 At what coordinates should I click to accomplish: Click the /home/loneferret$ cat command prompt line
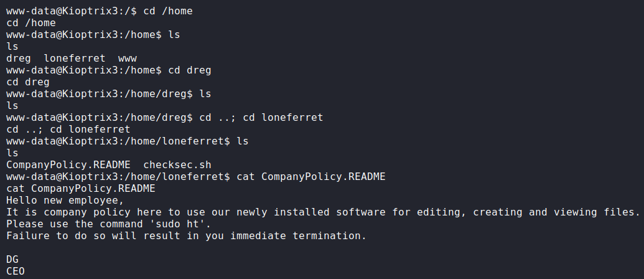tap(195, 177)
